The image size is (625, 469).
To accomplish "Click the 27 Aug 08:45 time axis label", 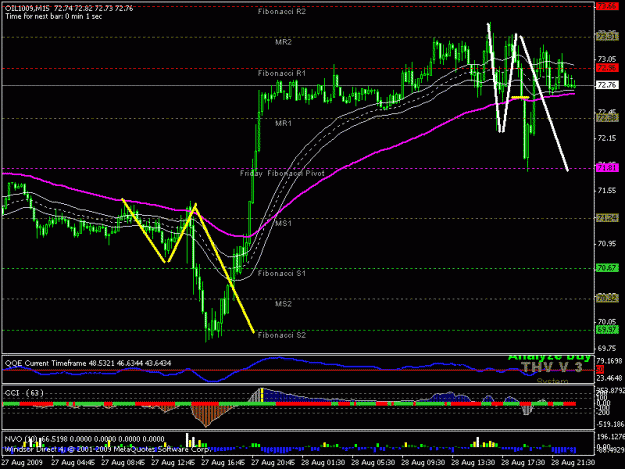I will coord(123,463).
